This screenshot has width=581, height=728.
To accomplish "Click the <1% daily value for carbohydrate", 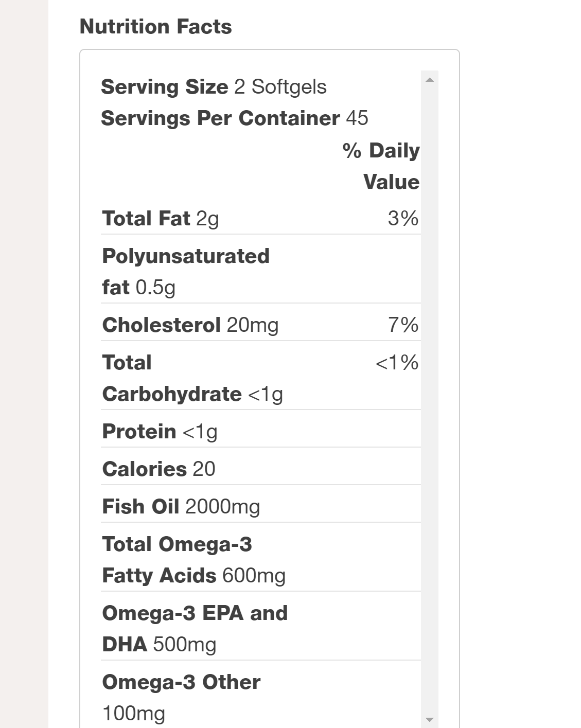I will tap(397, 363).
